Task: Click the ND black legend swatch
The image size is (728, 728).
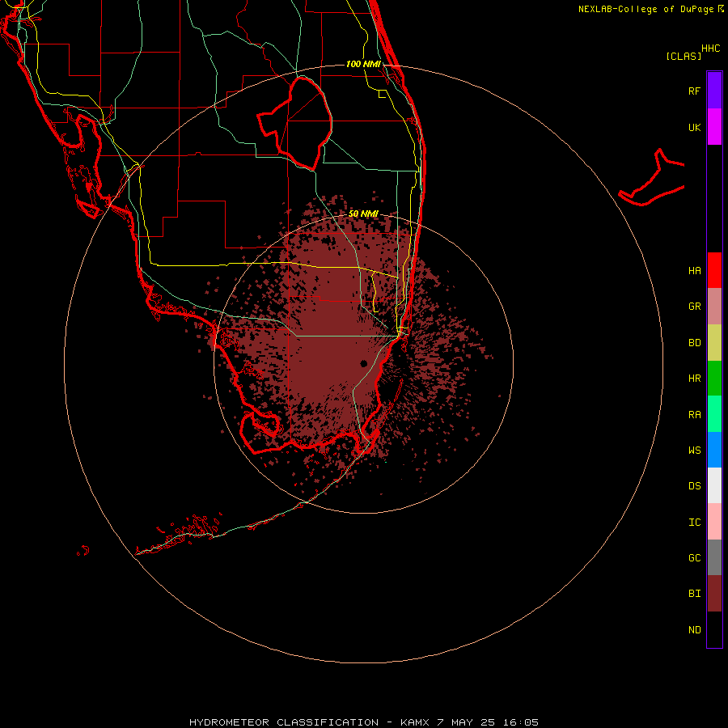Action: (x=714, y=629)
